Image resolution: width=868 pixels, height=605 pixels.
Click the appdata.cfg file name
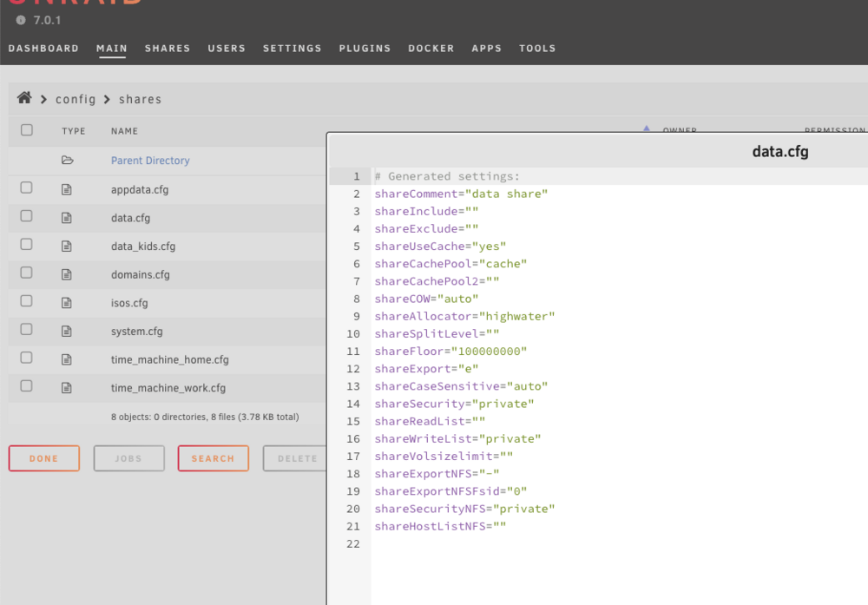(x=140, y=189)
